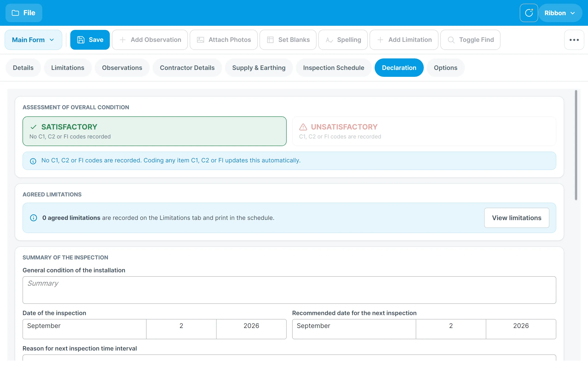588x368 pixels.
Task: Click next inspection month field
Action: 354,329
